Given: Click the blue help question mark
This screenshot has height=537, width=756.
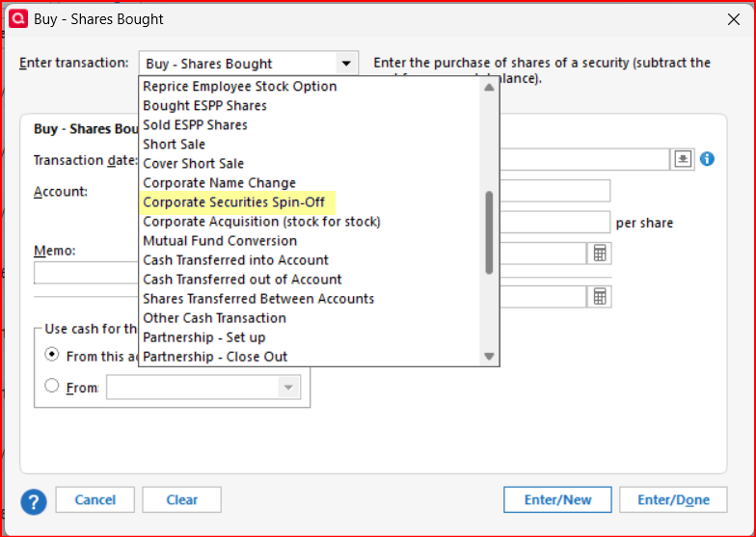Looking at the screenshot, I should pos(34,500).
